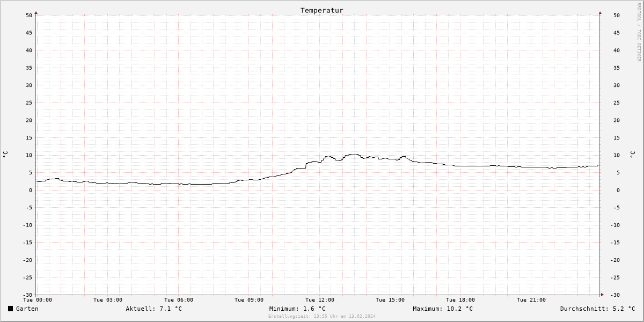Select the 'Durchschnitt: 5.2 °C' value

[598, 309]
